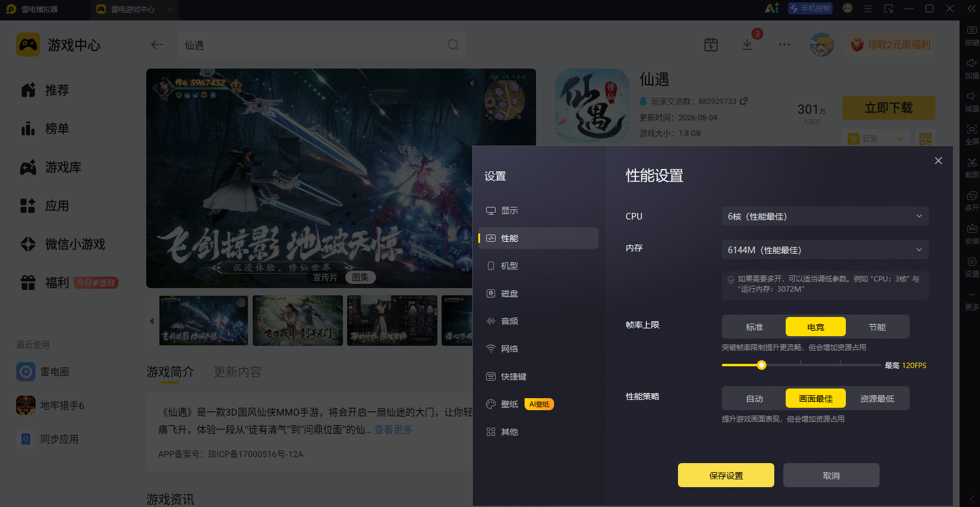Close the settings dialog with X
Screen dimensions: 980x507
click(938, 161)
